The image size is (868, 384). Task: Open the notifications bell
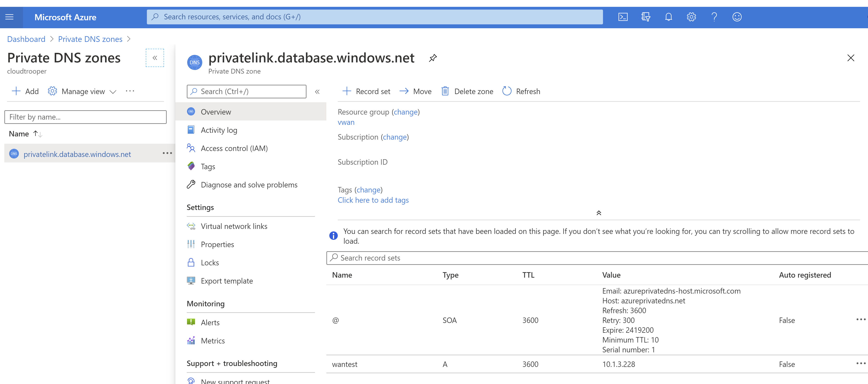[668, 17]
